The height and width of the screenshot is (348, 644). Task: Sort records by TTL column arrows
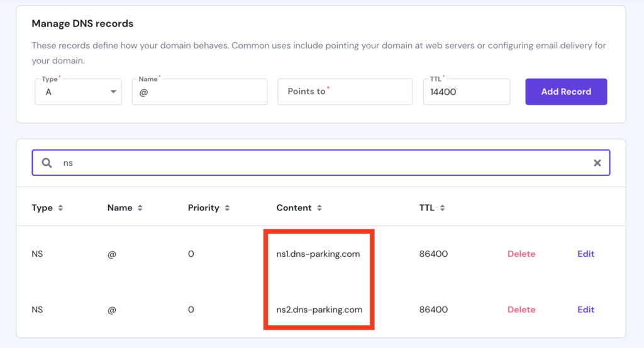tap(442, 208)
